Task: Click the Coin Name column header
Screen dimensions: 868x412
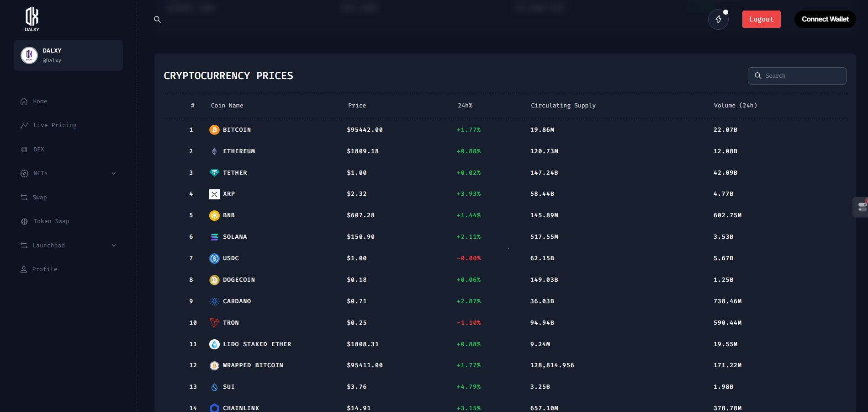Action: click(227, 106)
